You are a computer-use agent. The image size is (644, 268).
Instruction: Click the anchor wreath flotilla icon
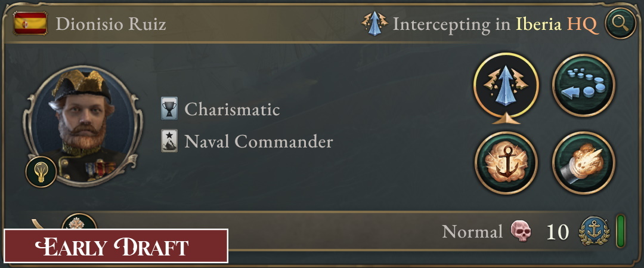click(595, 231)
